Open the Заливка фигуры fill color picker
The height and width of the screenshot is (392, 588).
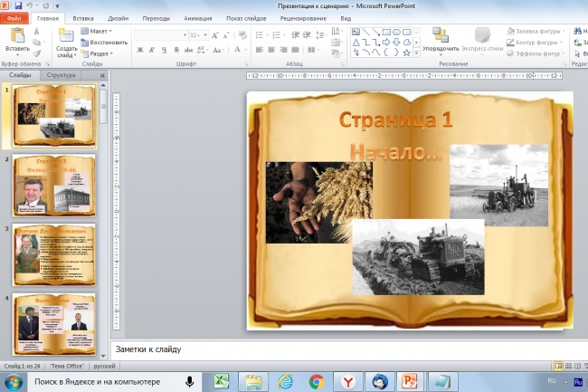pos(535,31)
